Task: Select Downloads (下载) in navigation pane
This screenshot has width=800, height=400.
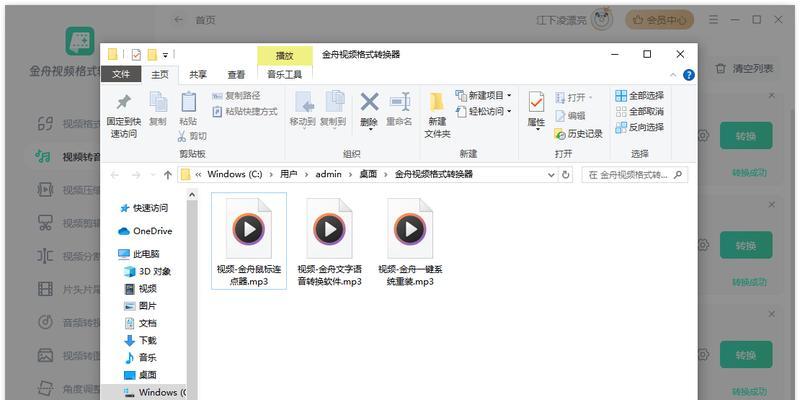Action: (x=141, y=340)
